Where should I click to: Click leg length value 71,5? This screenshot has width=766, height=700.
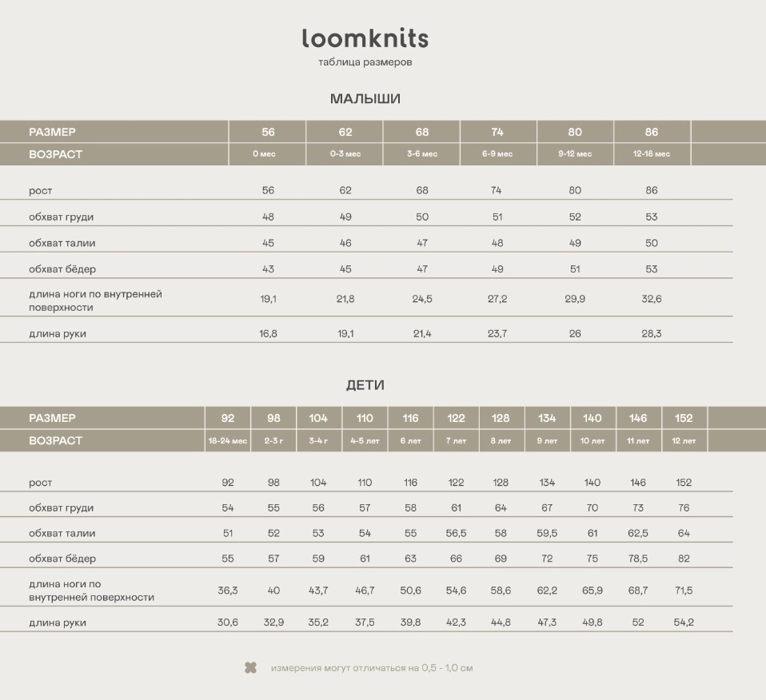click(x=684, y=591)
